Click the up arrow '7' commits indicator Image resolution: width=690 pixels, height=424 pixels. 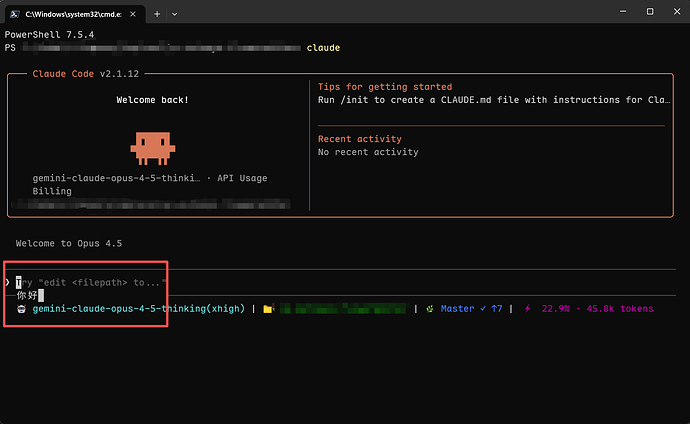[497, 309]
